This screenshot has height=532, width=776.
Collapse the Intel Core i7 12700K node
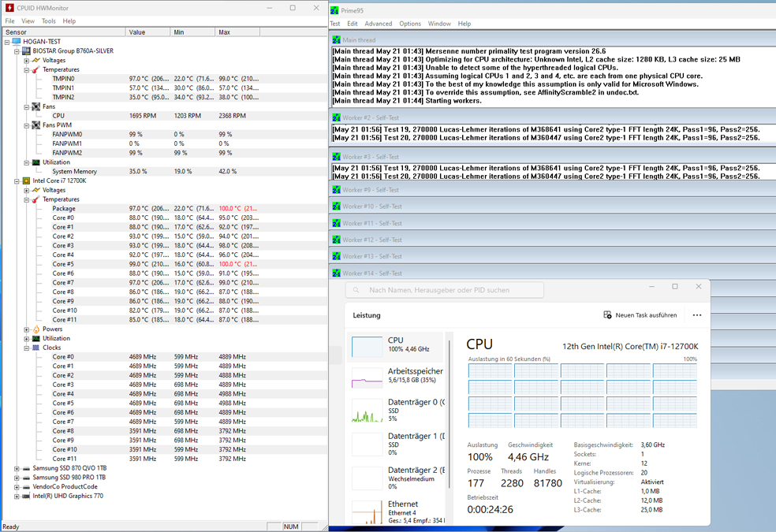tap(17, 181)
